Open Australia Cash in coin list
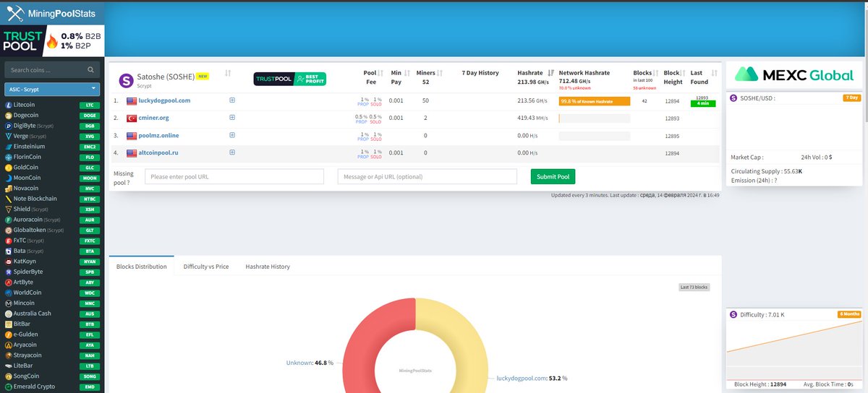 pos(33,314)
